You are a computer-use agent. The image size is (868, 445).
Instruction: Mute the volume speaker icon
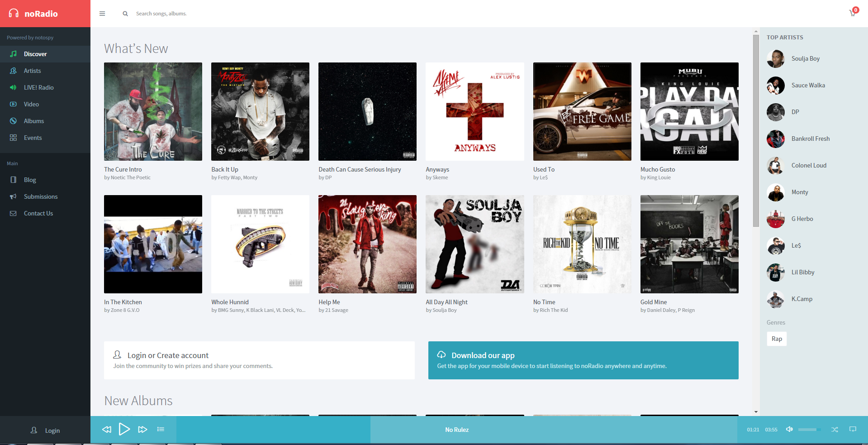click(x=789, y=429)
